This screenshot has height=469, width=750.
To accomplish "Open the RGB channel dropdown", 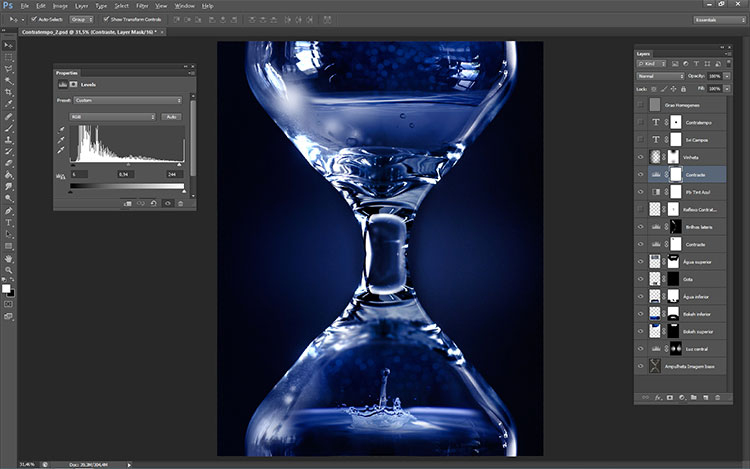I will [112, 117].
